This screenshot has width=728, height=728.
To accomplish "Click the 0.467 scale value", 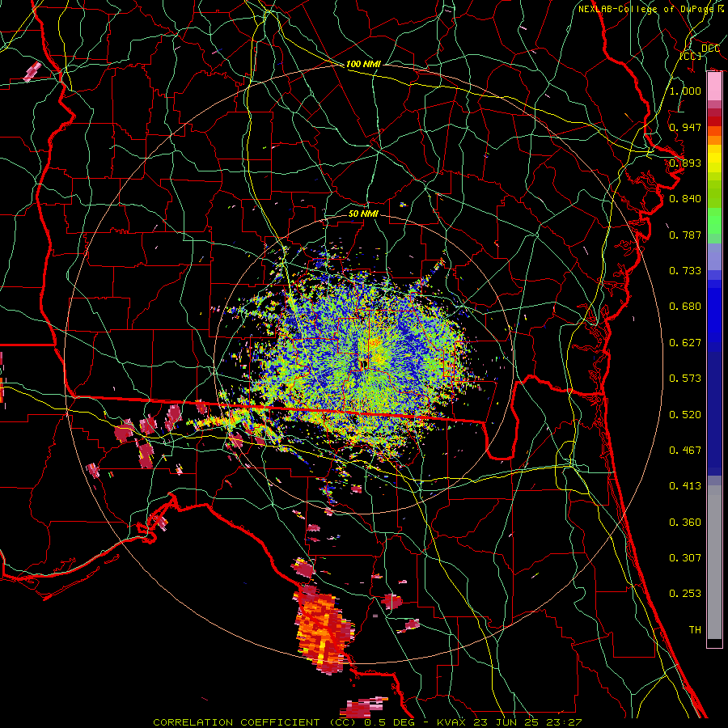I will point(685,451).
